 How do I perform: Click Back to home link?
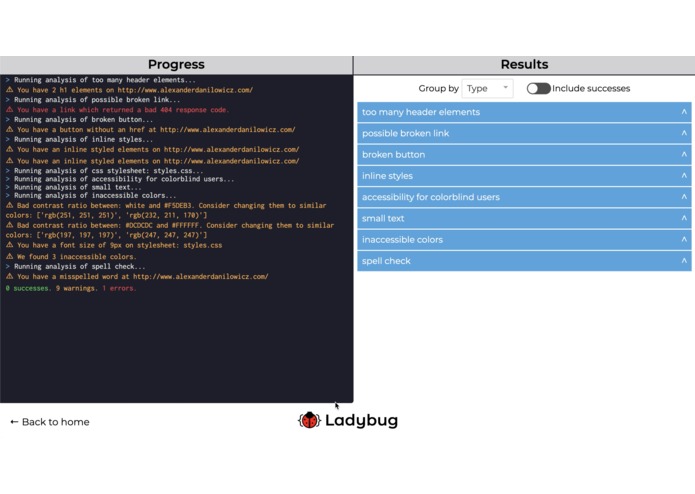click(x=50, y=422)
